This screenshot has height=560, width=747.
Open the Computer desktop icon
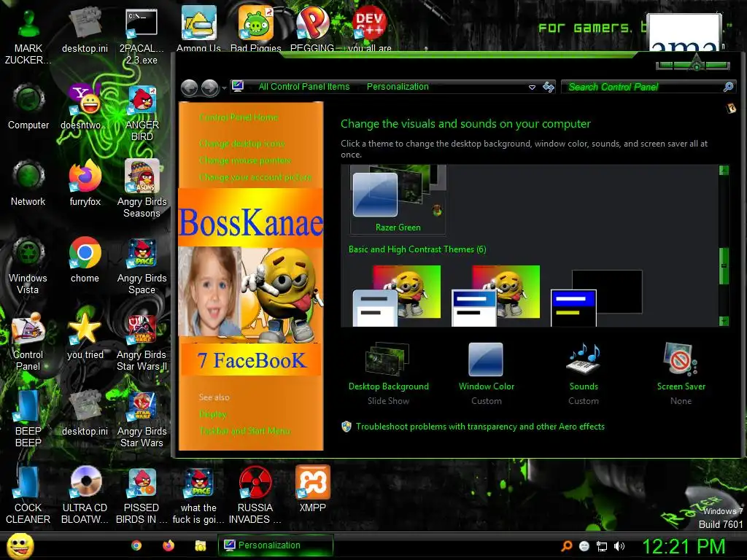pyautogui.click(x=28, y=107)
